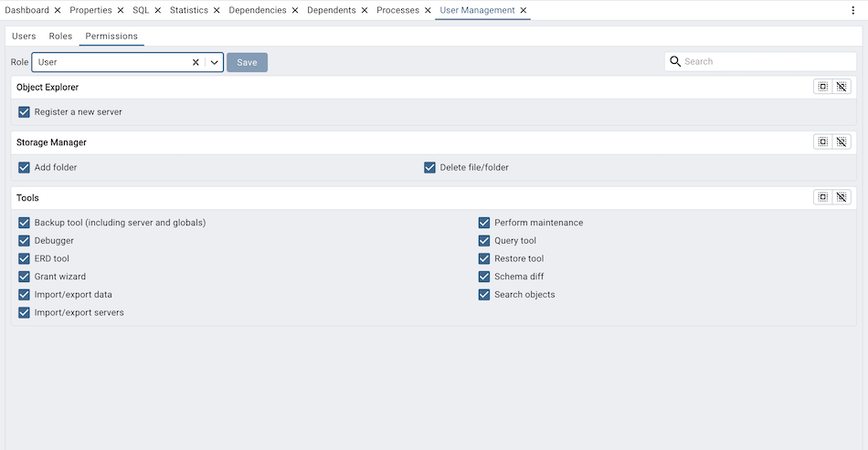Uncheck all Storage Manager permissions
Screen dimensions: 868x450
coord(842,142)
